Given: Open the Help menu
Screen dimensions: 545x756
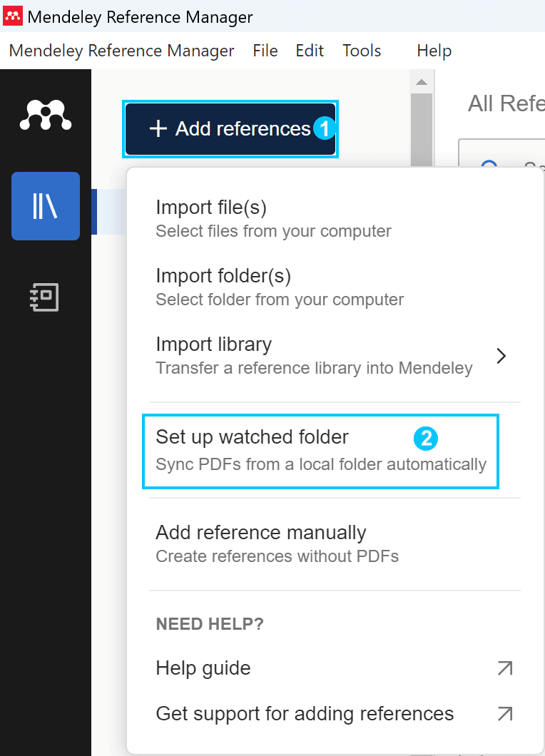Looking at the screenshot, I should click(x=434, y=51).
